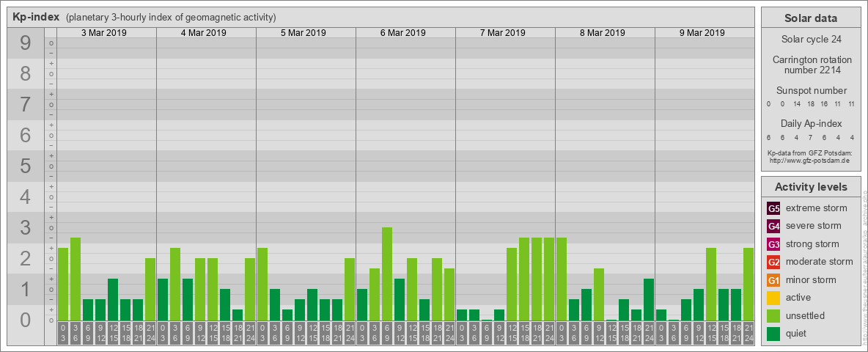Screen dimensions: 868x352
Task: Click the sunspot value 16
Action: pyautogui.click(x=824, y=104)
